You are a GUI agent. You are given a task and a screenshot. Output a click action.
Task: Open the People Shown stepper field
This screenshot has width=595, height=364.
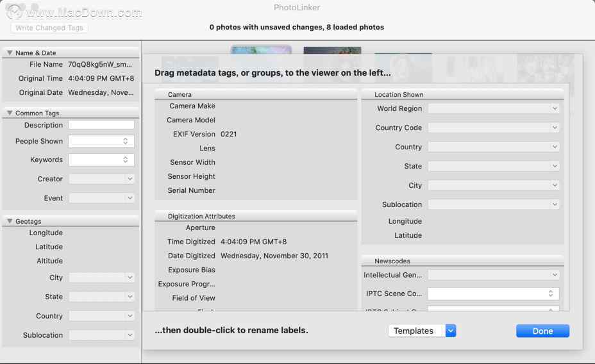pyautogui.click(x=101, y=141)
